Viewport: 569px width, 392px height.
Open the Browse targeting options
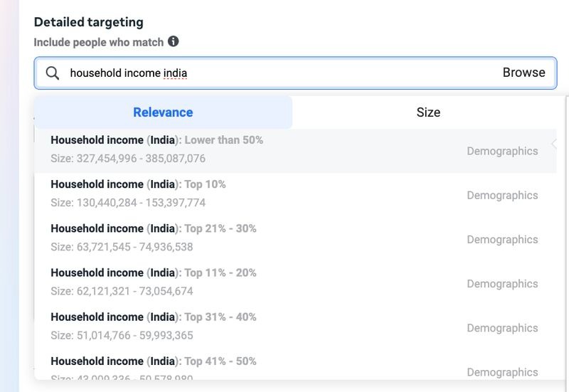pos(523,73)
